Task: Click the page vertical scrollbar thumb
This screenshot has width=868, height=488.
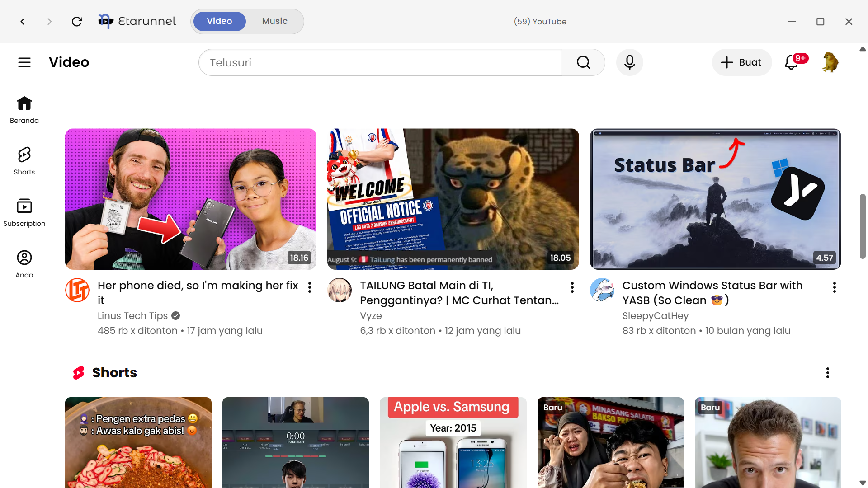Action: pyautogui.click(x=863, y=226)
